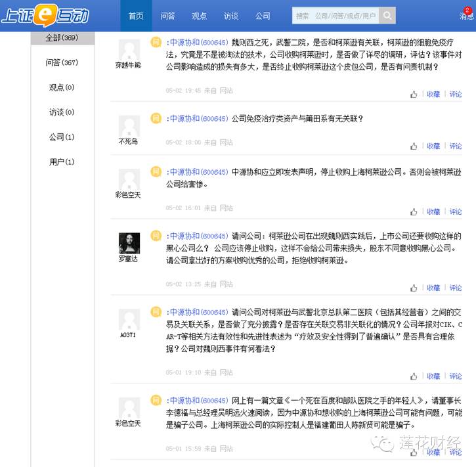Click the question badge on 穿越牛熊's post
Viewport: 476px width, 467px height.
click(156, 42)
